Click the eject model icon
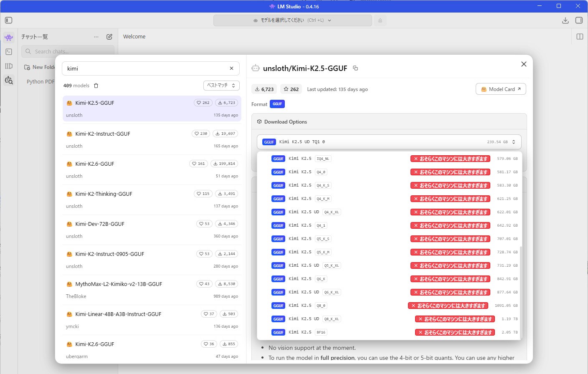This screenshot has height=374, width=588. click(x=380, y=20)
